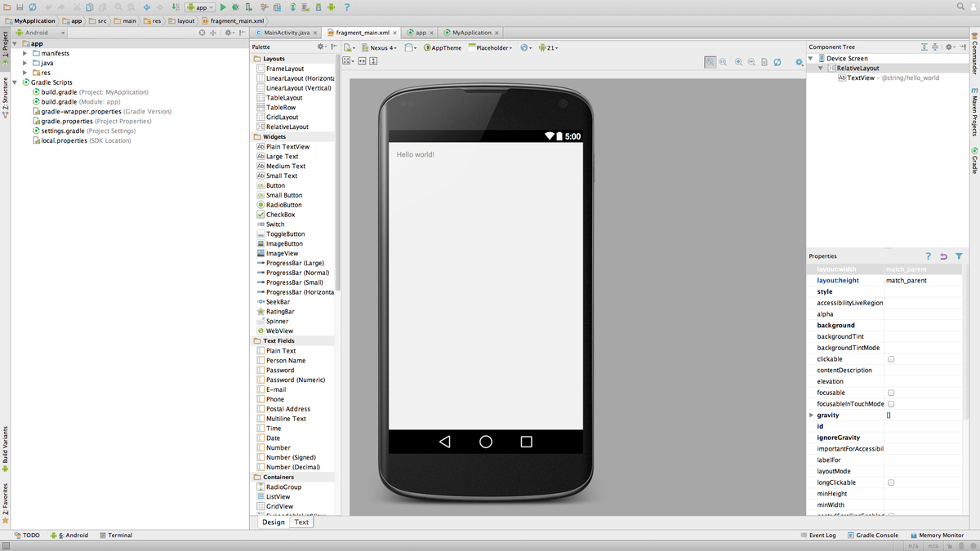Open the TODO tool window
The image size is (980, 551).
27,535
